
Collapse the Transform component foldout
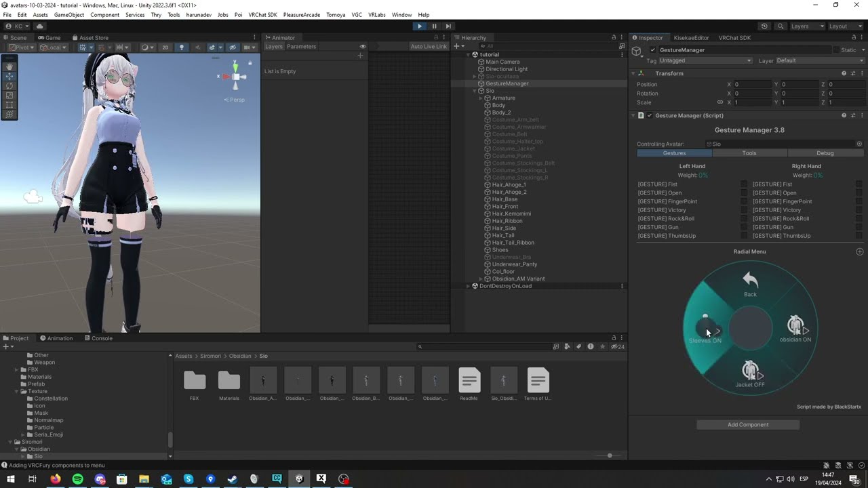pos(633,73)
